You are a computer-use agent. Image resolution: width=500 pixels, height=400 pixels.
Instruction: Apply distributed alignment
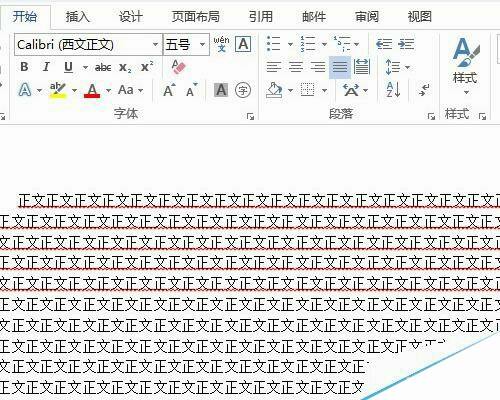[362, 67]
